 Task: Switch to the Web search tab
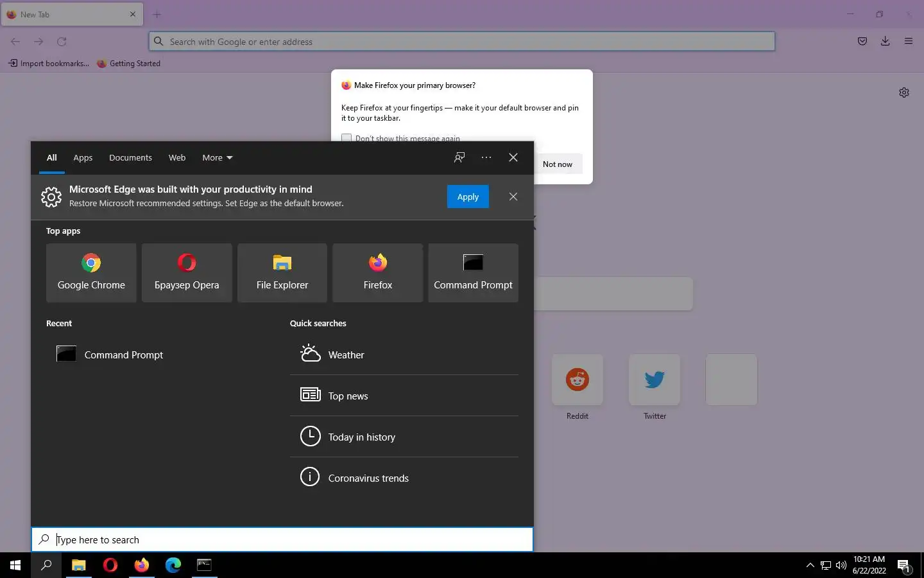[x=177, y=157]
